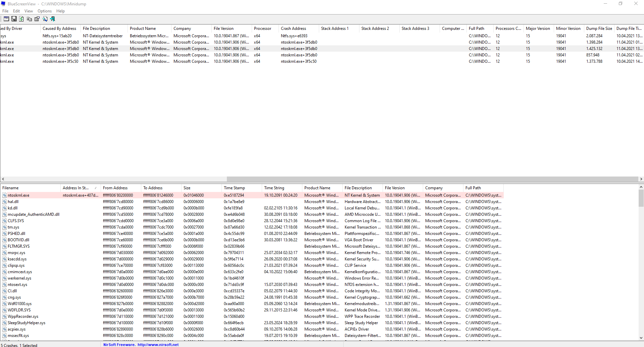The image size is (644, 347).
Task: Sort drivers by Filename column header
Action: [x=30, y=188]
